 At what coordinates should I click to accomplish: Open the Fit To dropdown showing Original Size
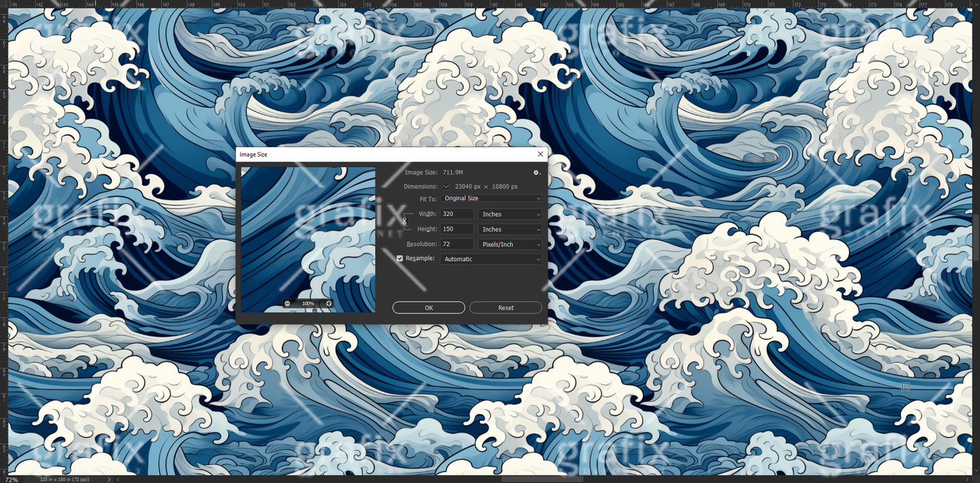[x=491, y=198]
